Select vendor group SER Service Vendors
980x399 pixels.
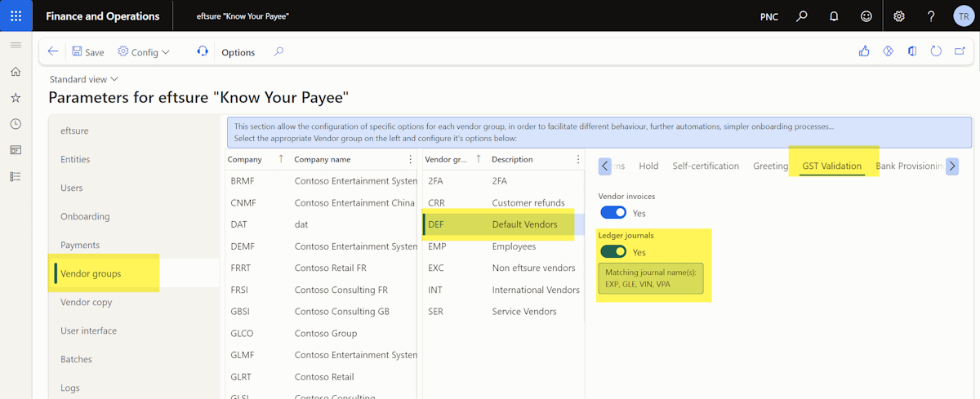point(505,311)
